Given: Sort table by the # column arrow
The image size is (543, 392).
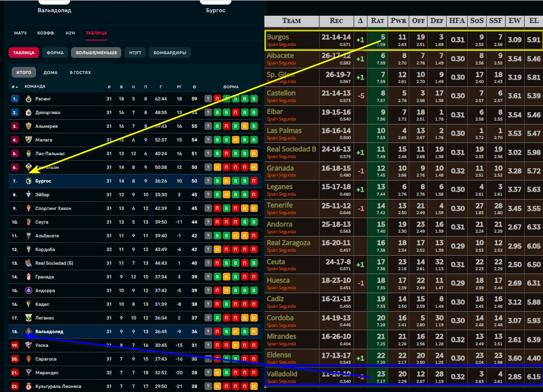Looking at the screenshot, I should pos(15,87).
